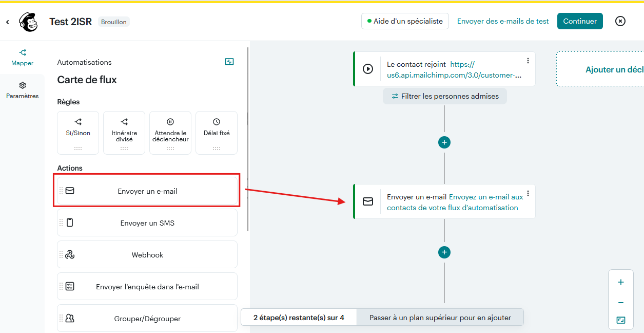This screenshot has height=333, width=644.
Task: Add a step below the trigger node
Action: 444,142
